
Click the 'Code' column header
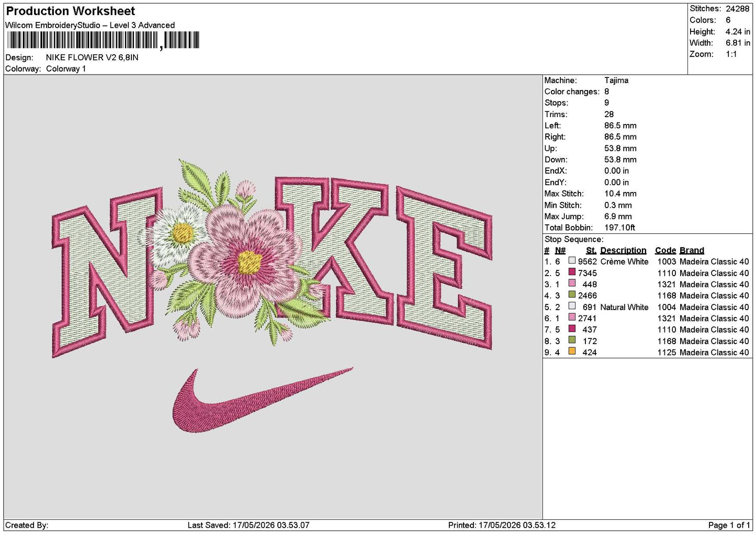pos(665,251)
